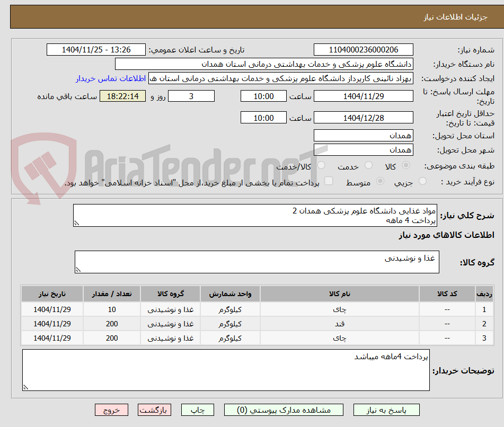Click کیلوگرم unit in the قند row

pos(230,324)
